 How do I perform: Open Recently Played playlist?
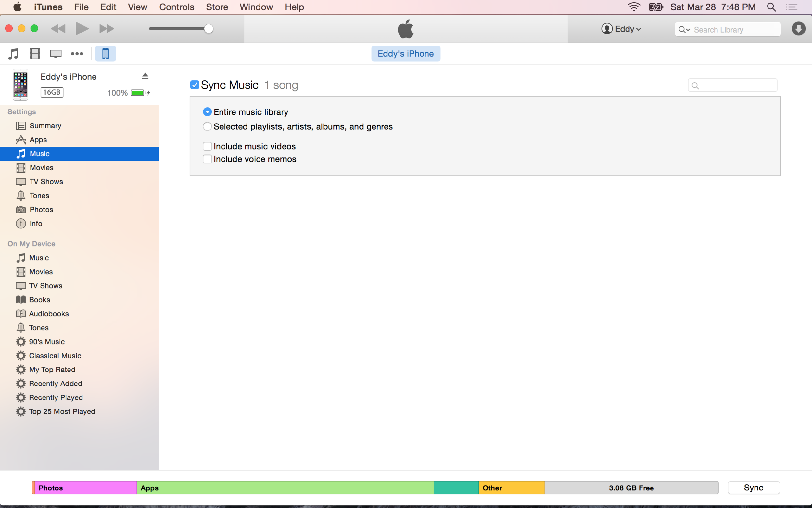click(79, 397)
